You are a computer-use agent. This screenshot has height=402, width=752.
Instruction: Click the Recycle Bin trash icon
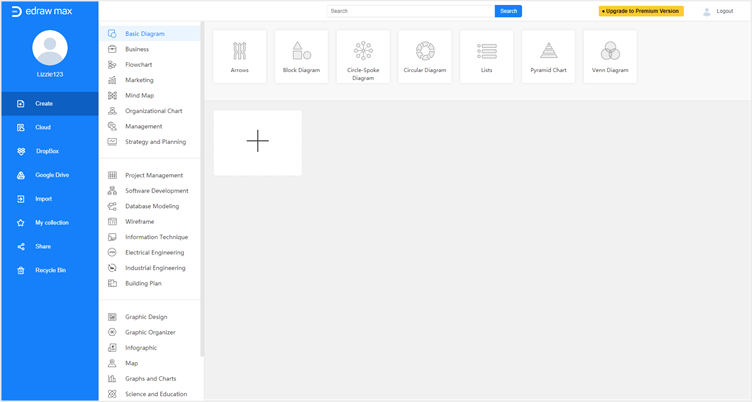(x=21, y=271)
